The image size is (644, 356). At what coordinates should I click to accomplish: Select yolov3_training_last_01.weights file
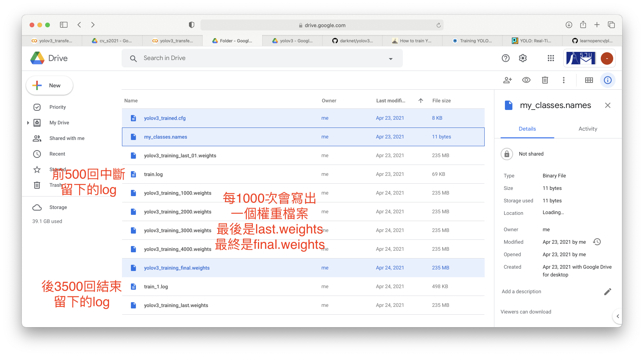(303, 156)
